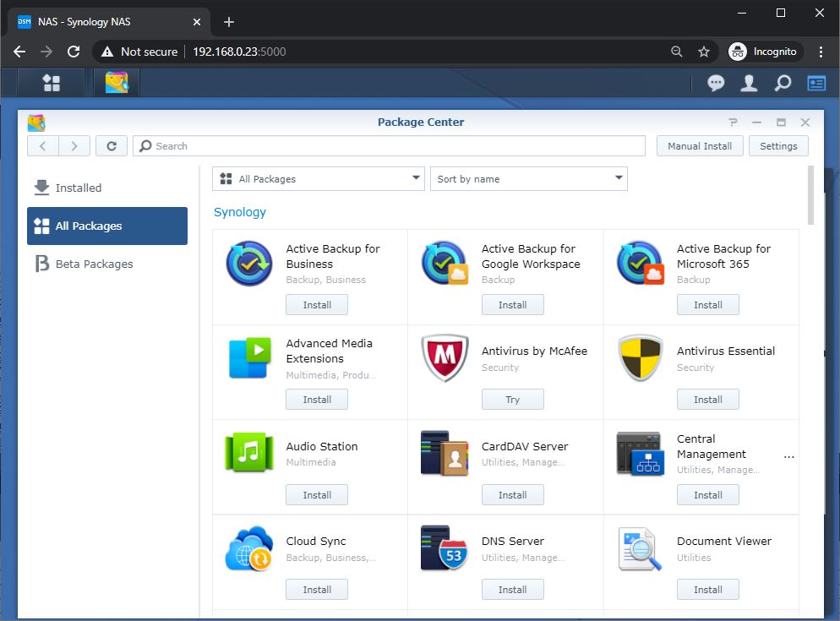Click the DSM search magnifier icon

(783, 83)
